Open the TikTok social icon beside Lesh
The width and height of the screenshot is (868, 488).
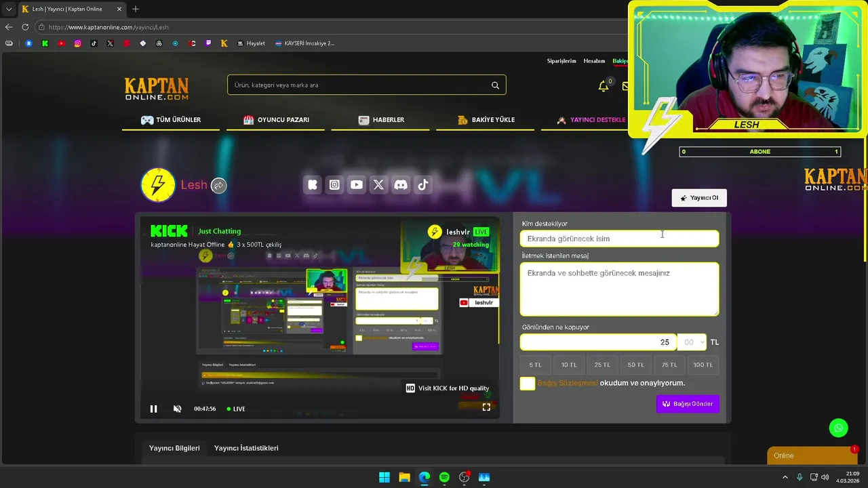(422, 184)
